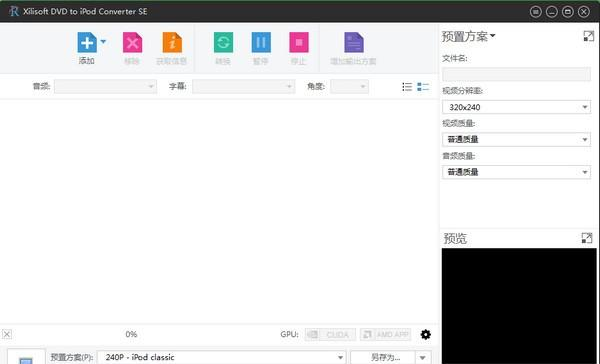
Task: Open the title bar menu icon
Action: point(536,12)
